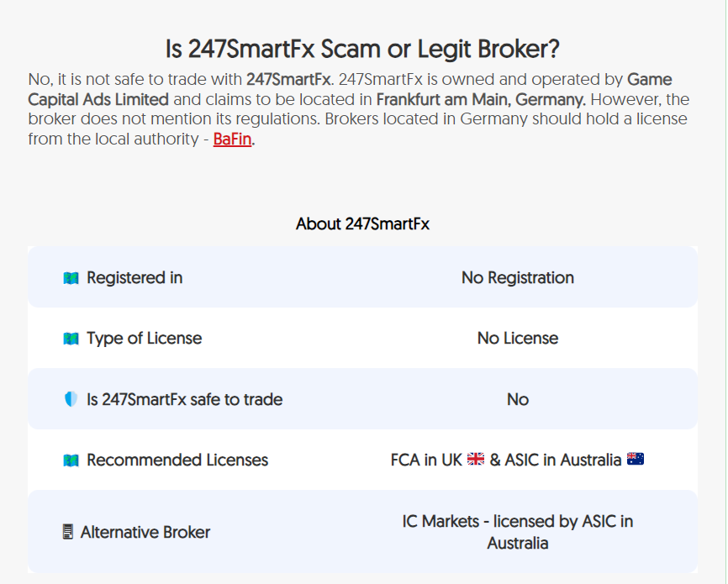This screenshot has width=728, height=584.
Task: Click the document icon beside Alternative Broker
Action: (68, 532)
